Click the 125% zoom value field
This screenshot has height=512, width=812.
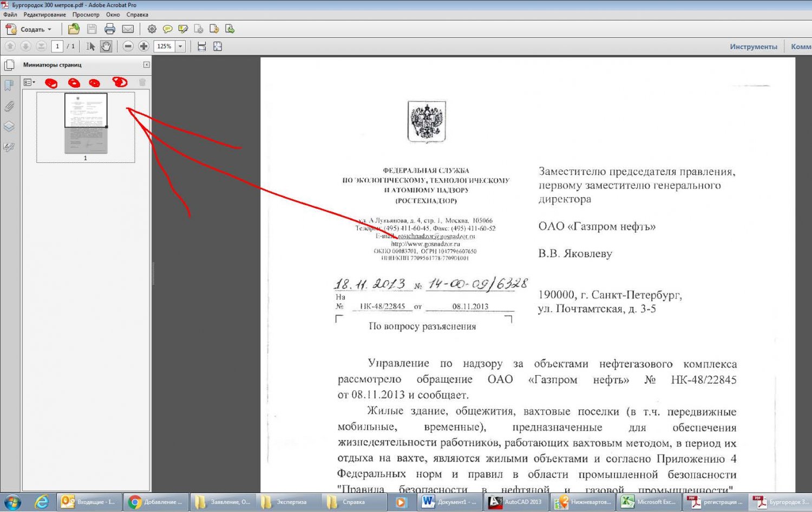(165, 47)
